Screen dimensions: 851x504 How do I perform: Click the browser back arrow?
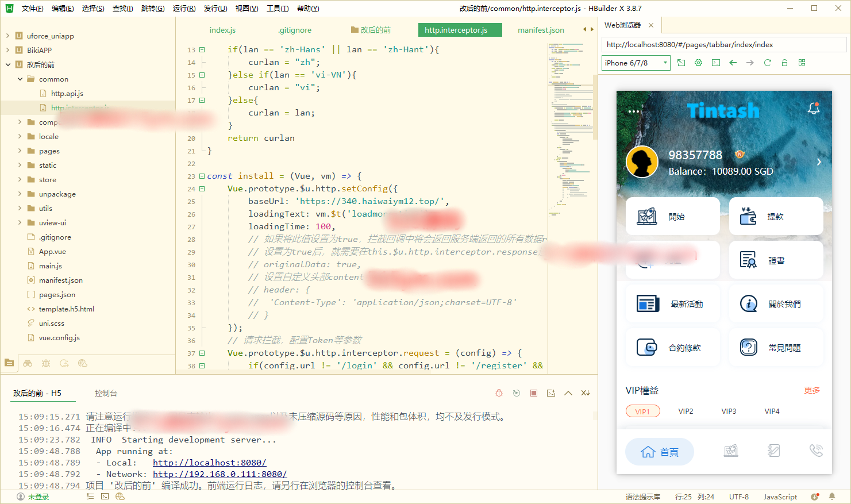733,63
